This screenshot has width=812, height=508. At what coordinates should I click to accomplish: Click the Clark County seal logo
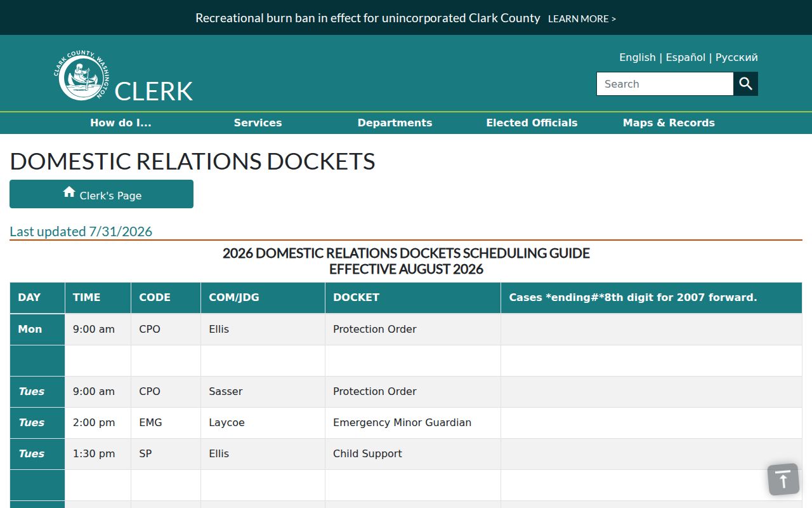pyautogui.click(x=81, y=75)
